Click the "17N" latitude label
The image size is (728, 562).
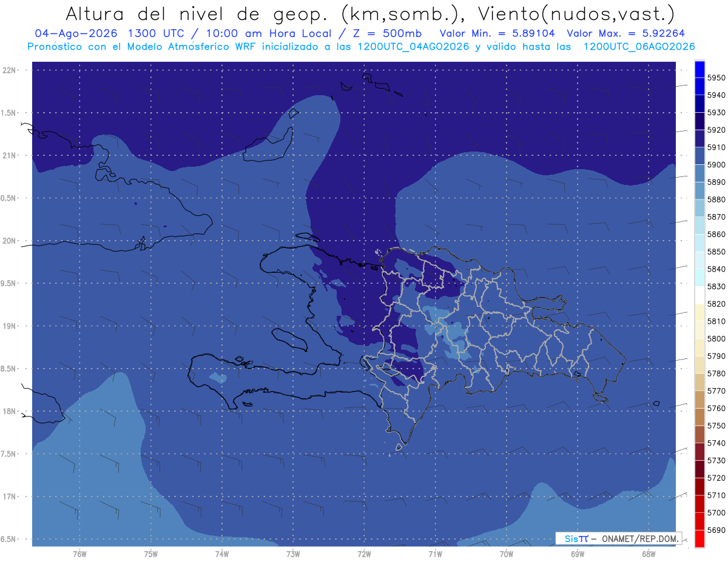[x=10, y=497]
